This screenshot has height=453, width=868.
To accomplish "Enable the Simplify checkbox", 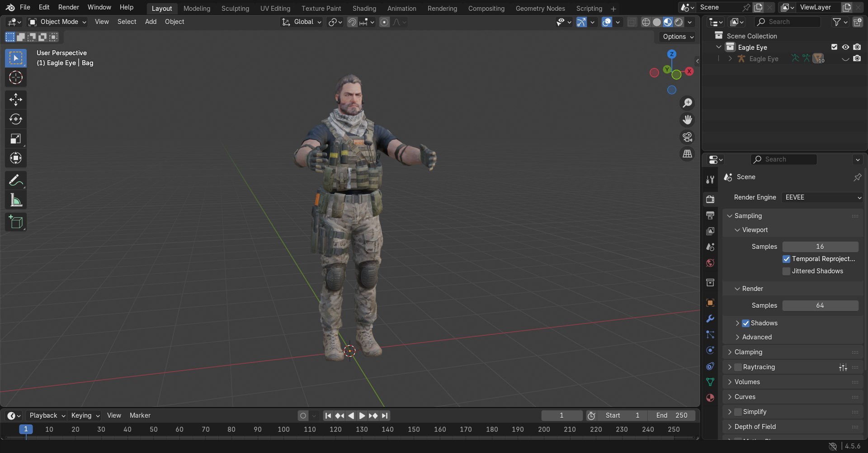I will 738,412.
